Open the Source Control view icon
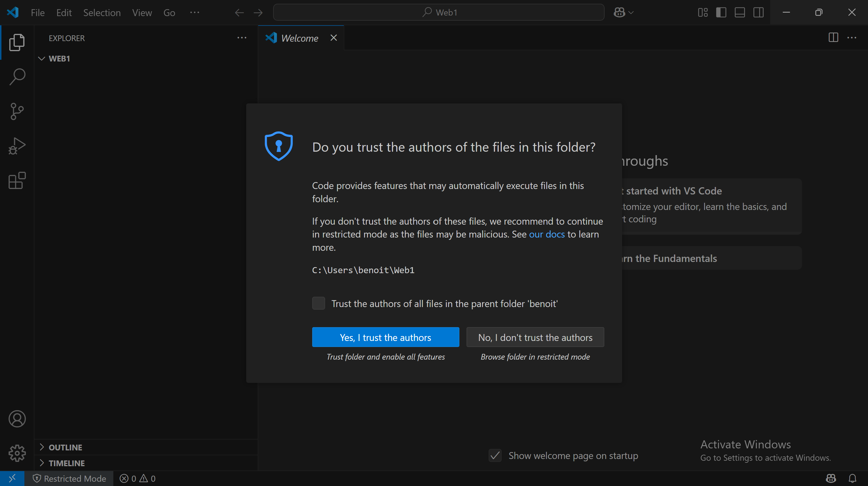Screen dimensions: 868x486 17,111
